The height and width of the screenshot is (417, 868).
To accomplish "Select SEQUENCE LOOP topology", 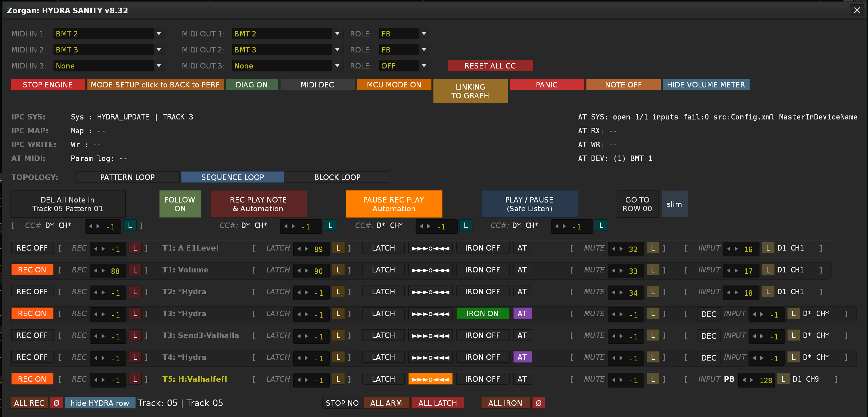I will (232, 177).
